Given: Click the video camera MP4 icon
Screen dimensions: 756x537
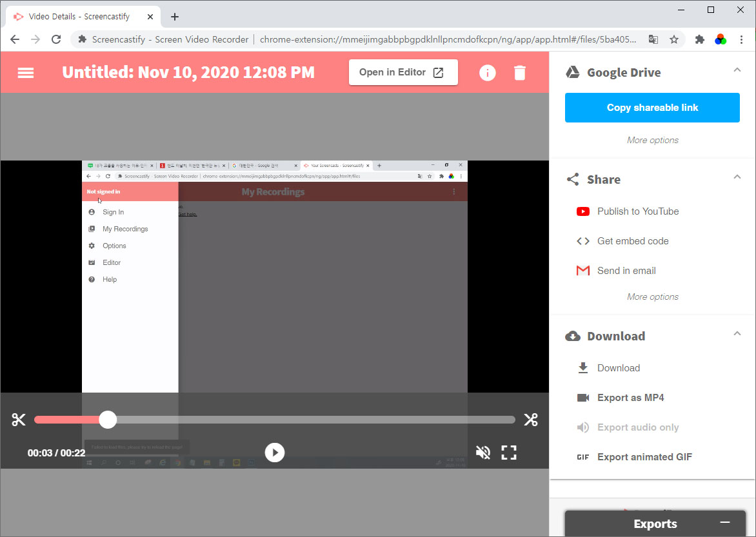Looking at the screenshot, I should click(x=582, y=398).
